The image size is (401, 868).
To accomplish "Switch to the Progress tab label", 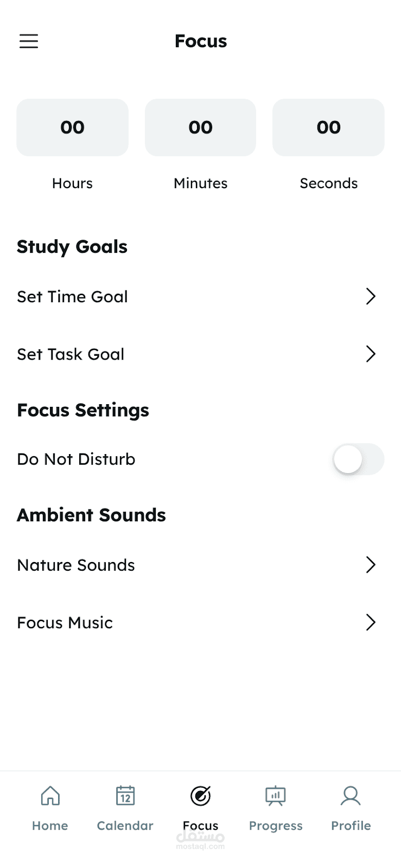I will pos(276,826).
